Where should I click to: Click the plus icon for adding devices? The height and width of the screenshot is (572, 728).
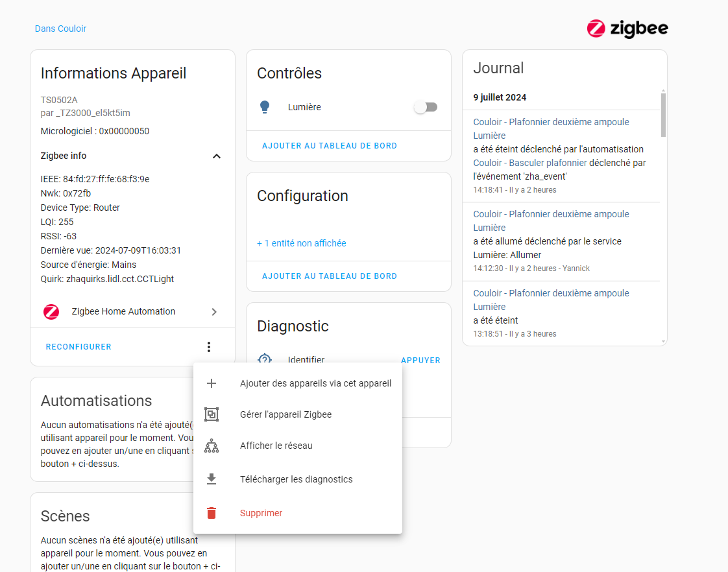212,383
